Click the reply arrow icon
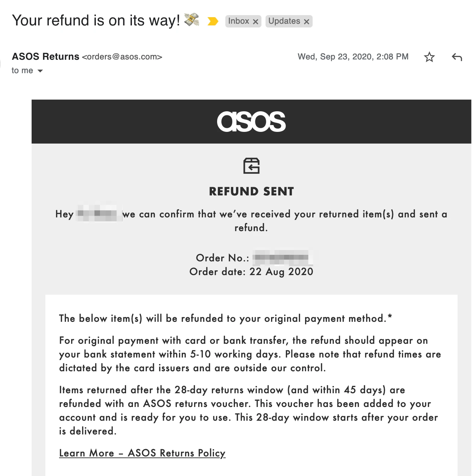The height and width of the screenshot is (476, 472). pos(457,57)
